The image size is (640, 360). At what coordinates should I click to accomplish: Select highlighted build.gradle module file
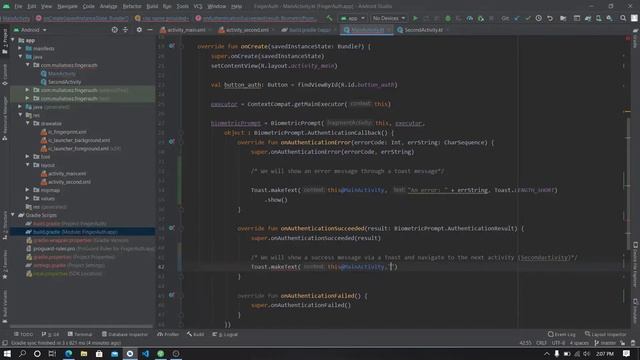[x=82, y=232]
